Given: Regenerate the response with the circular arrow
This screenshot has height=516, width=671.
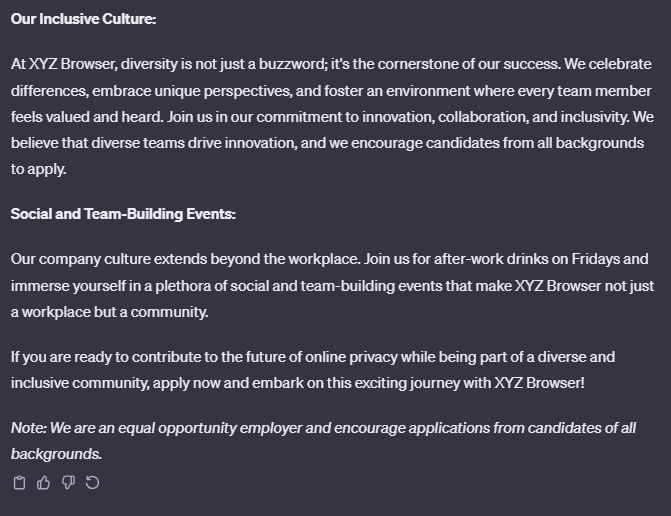Looking at the screenshot, I should 93,483.
